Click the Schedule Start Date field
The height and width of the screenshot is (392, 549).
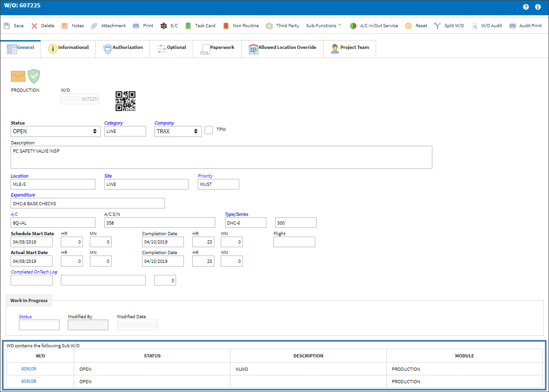[x=31, y=242]
